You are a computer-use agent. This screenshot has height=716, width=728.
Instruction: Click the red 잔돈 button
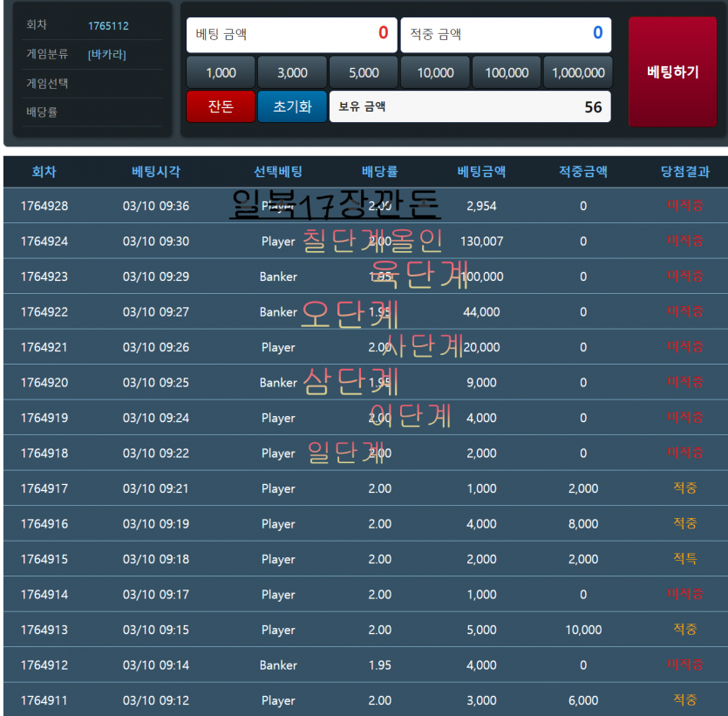click(x=221, y=106)
